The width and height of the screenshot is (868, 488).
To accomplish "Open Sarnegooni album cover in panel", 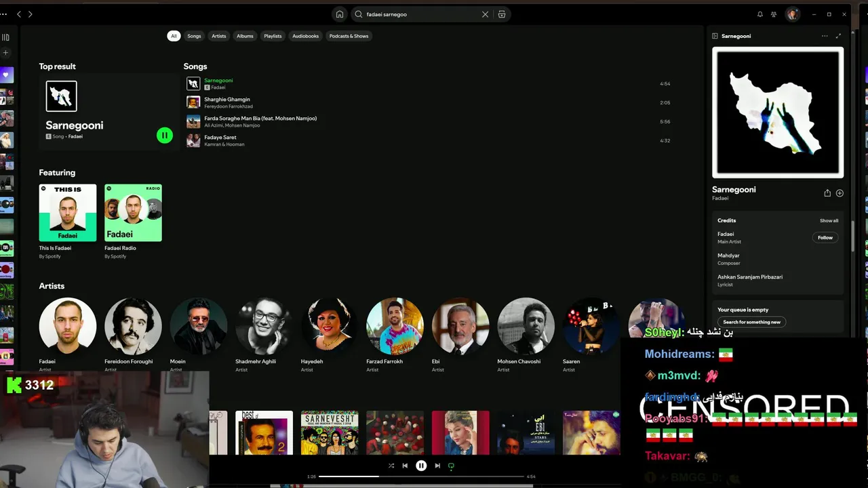I will (x=778, y=113).
